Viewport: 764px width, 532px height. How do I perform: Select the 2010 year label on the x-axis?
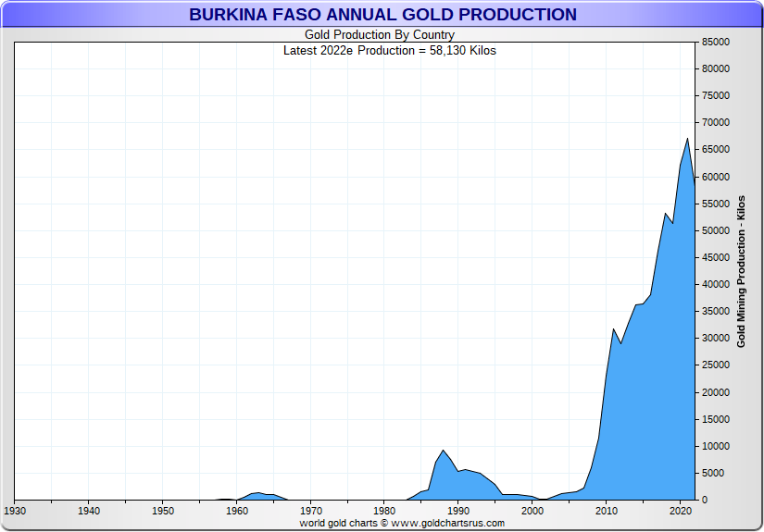click(607, 511)
